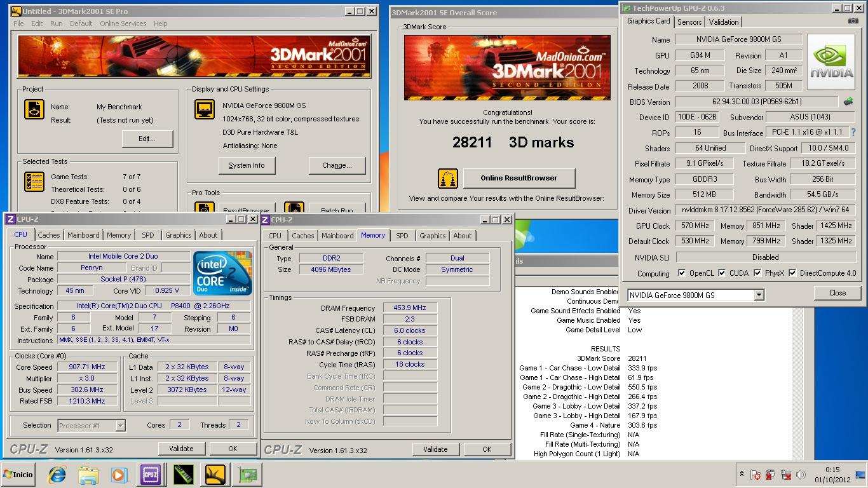The width and height of the screenshot is (868, 488).
Task: Click the BIOS Version value in GPU-Z
Action: click(x=757, y=102)
